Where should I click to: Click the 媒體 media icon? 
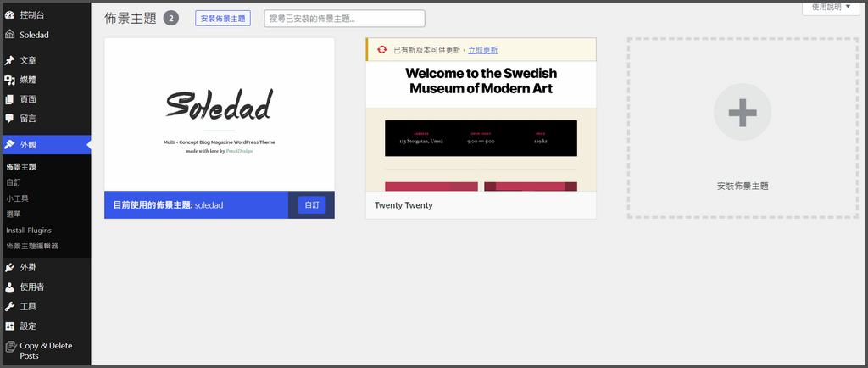coord(9,80)
